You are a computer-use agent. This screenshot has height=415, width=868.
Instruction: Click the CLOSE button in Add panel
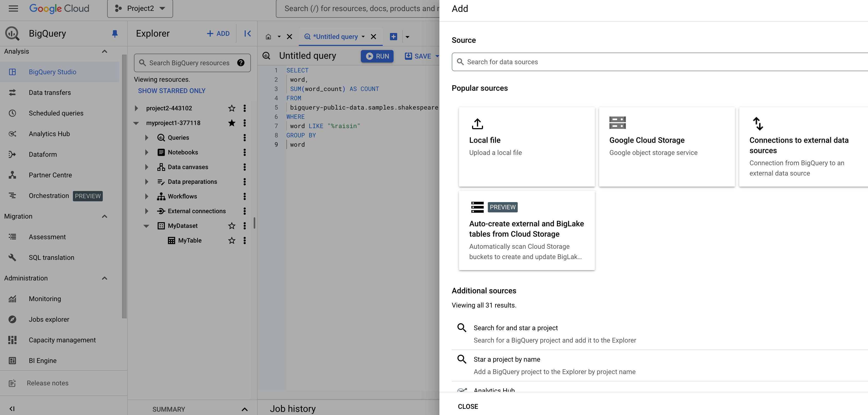468,405
